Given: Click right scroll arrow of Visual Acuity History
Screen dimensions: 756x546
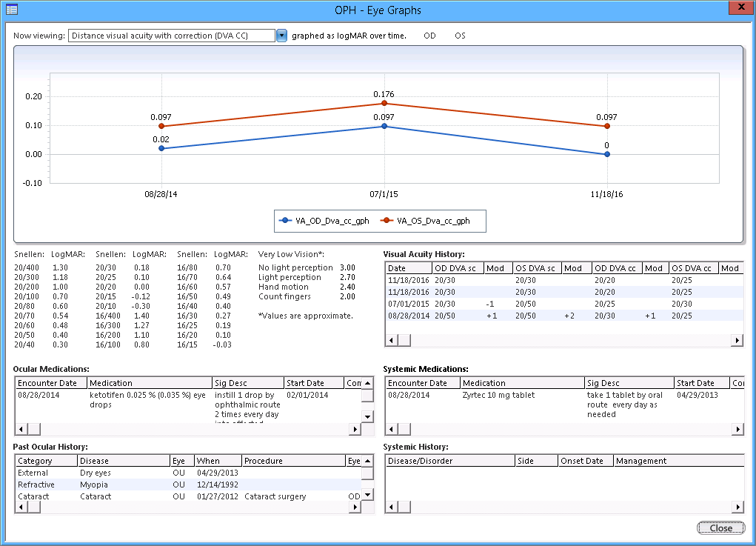Looking at the screenshot, I should point(737,341).
